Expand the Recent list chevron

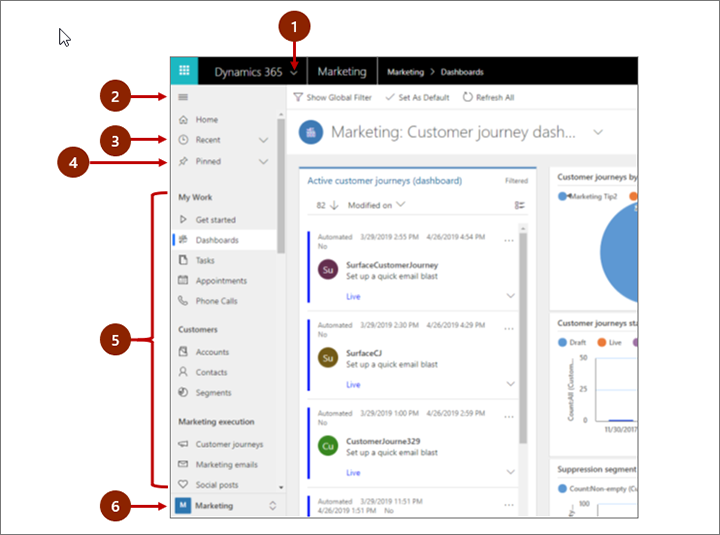[263, 140]
